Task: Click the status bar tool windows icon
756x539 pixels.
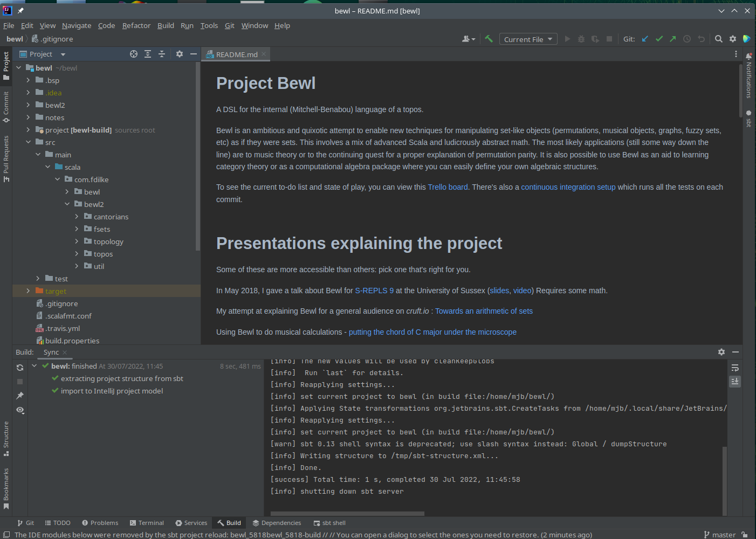Action: [6, 535]
